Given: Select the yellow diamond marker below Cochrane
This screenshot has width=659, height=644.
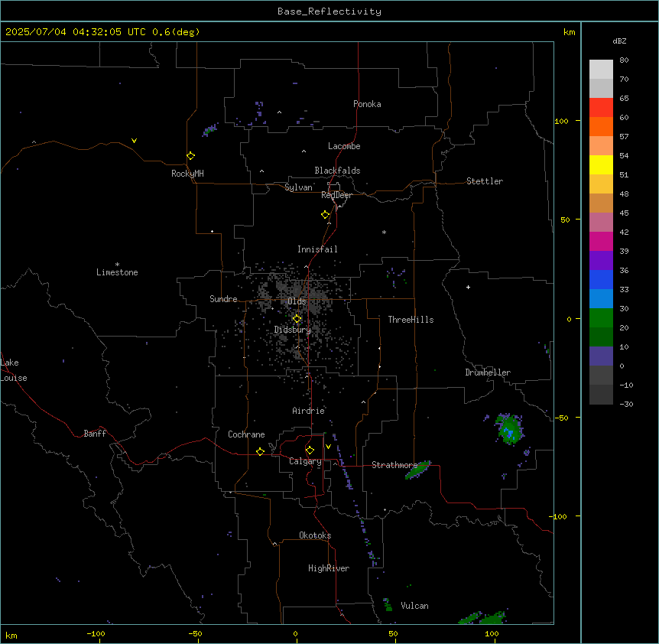Looking at the screenshot, I should (260, 451).
